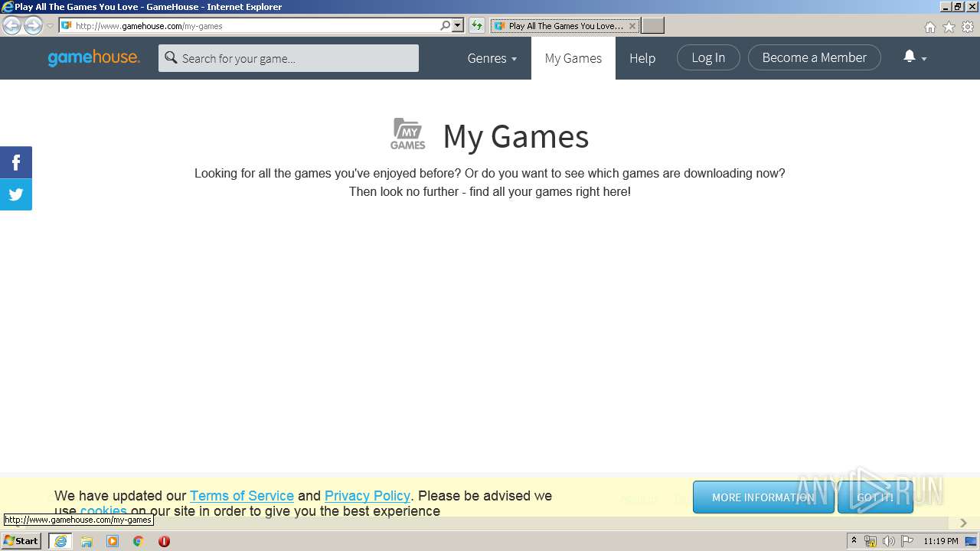Viewport: 980px width, 551px height.
Task: Open the recent pages dropdown arrow
Action: coord(51,26)
